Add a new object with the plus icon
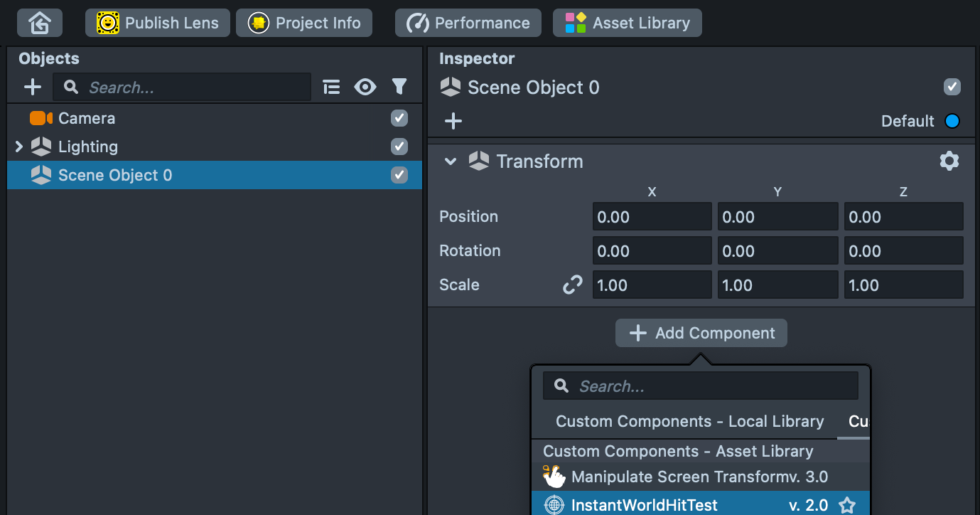Viewport: 980px width, 515px height. click(x=33, y=87)
